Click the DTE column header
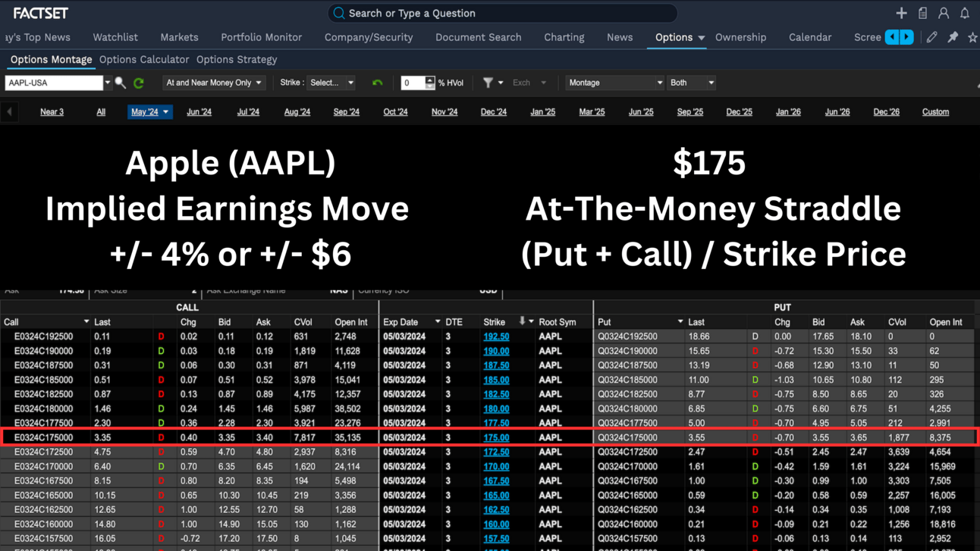Screen dimensions: 980x551 454,322
